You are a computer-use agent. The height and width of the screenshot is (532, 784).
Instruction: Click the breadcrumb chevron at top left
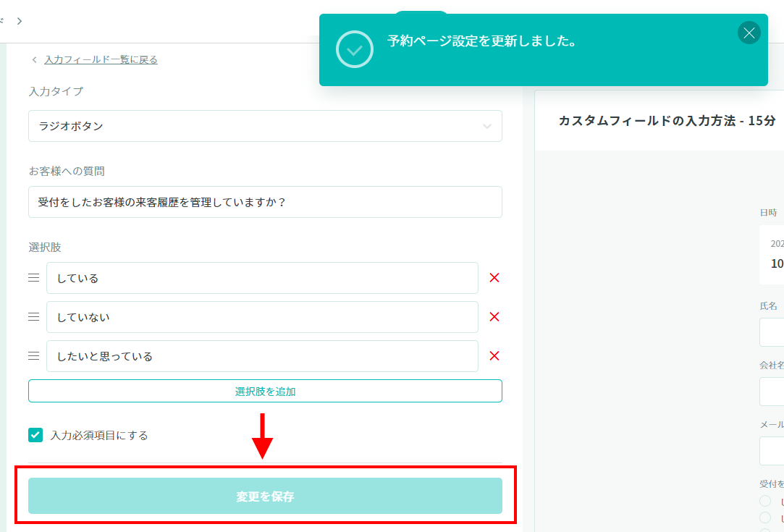click(20, 21)
